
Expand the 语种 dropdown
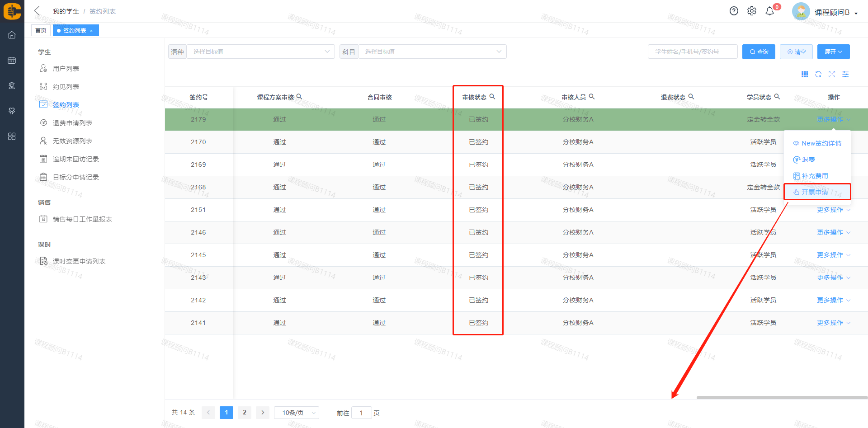click(260, 52)
